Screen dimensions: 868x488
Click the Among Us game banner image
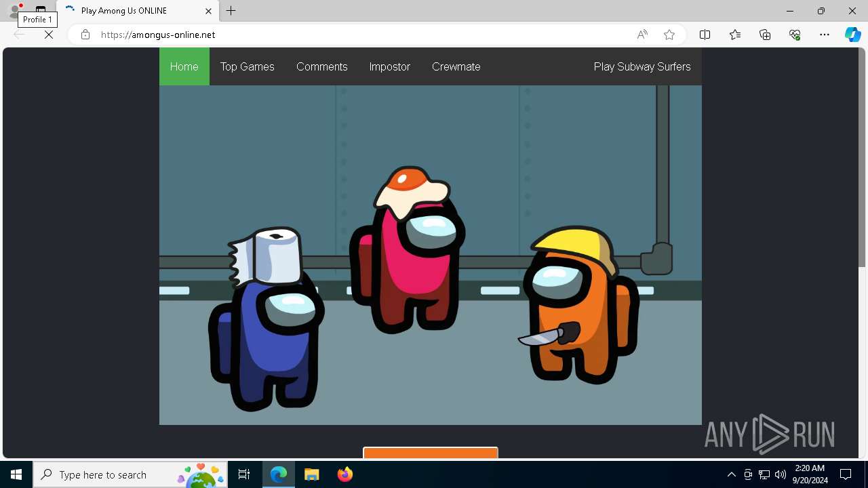coord(431,255)
